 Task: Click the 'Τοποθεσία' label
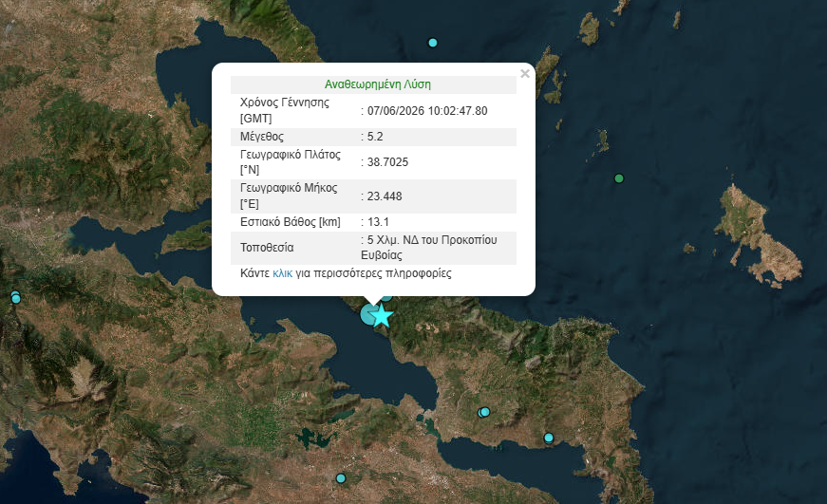click(267, 248)
